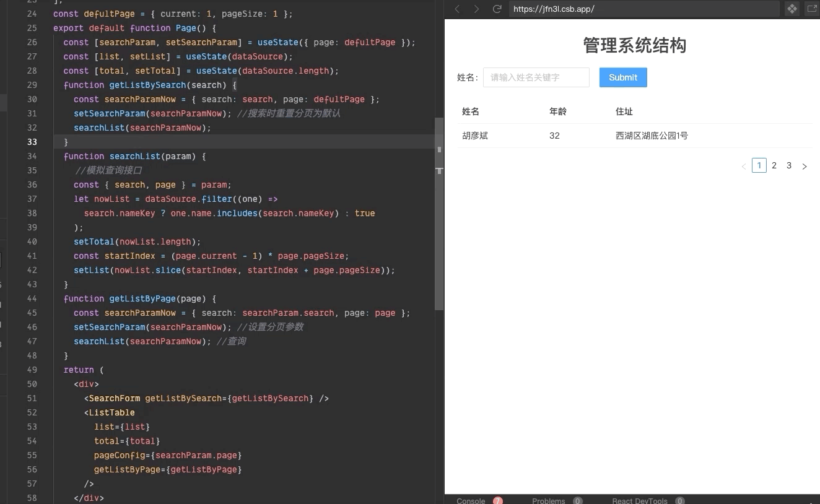The width and height of the screenshot is (820, 504).
Task: Click the line 'return ('
Action: [x=84, y=370]
